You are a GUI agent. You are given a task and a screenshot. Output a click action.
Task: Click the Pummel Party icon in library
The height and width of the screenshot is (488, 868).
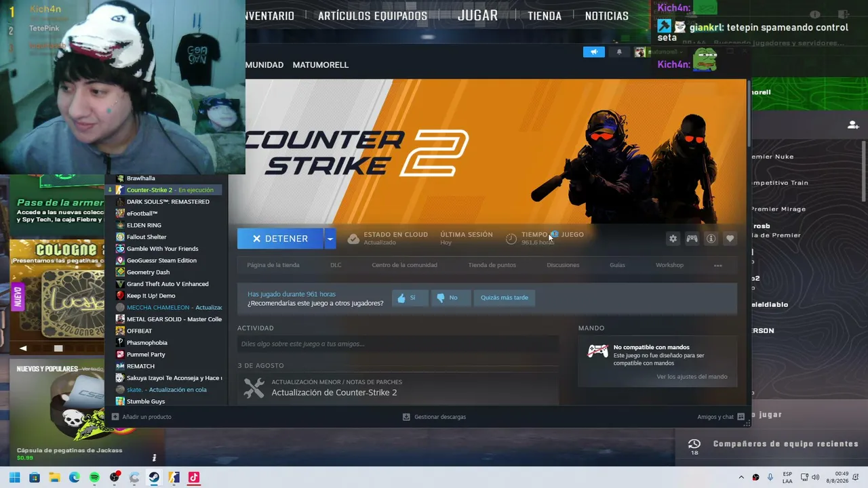[120, 354]
